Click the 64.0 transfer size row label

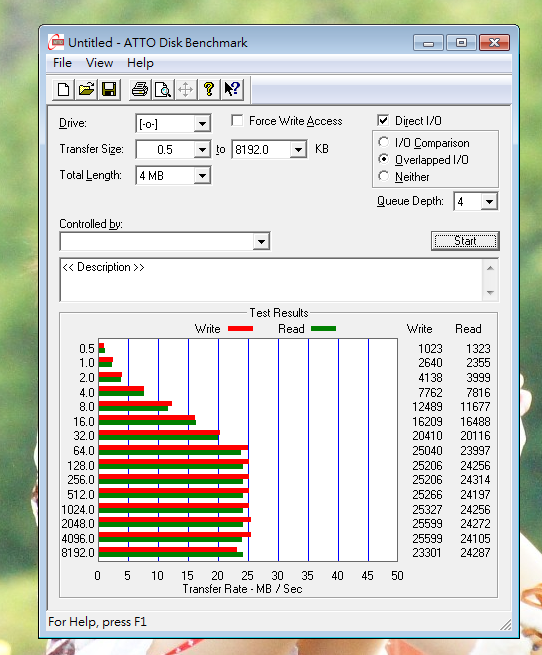coord(84,451)
